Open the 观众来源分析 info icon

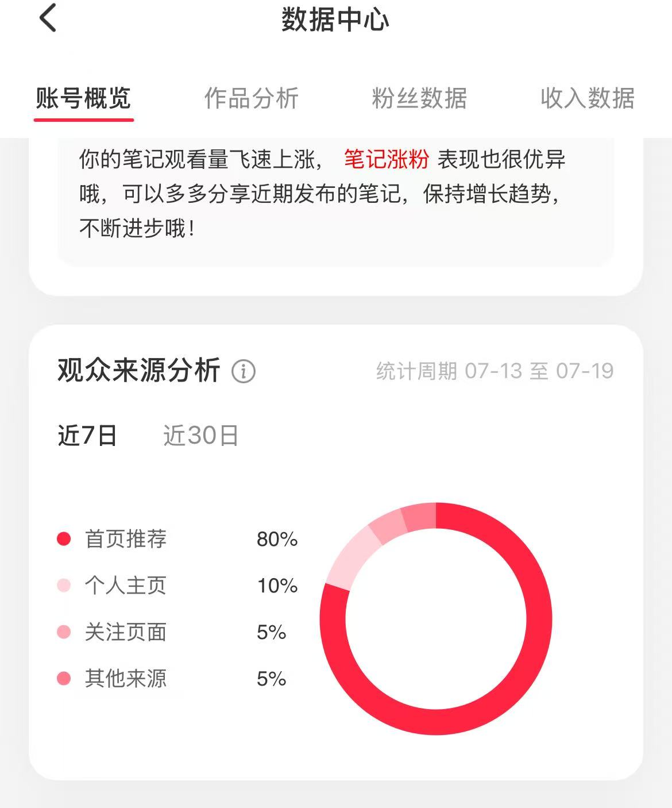click(x=244, y=371)
